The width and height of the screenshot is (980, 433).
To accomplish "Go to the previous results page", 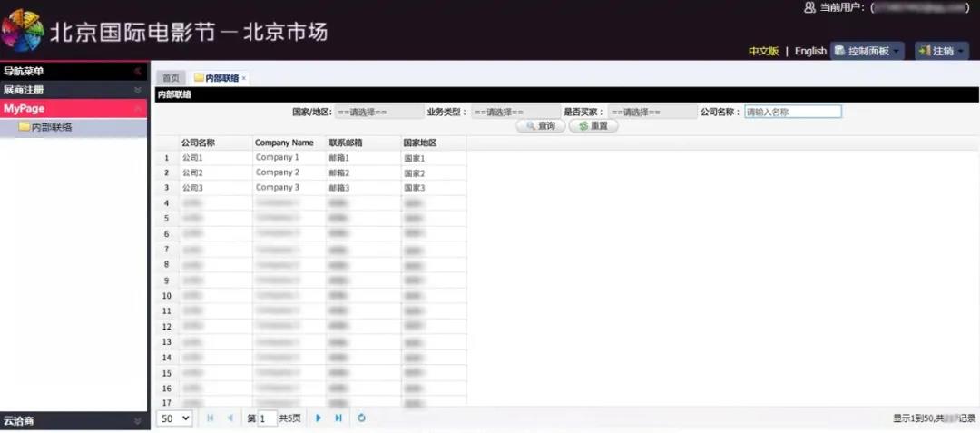I will click(230, 418).
